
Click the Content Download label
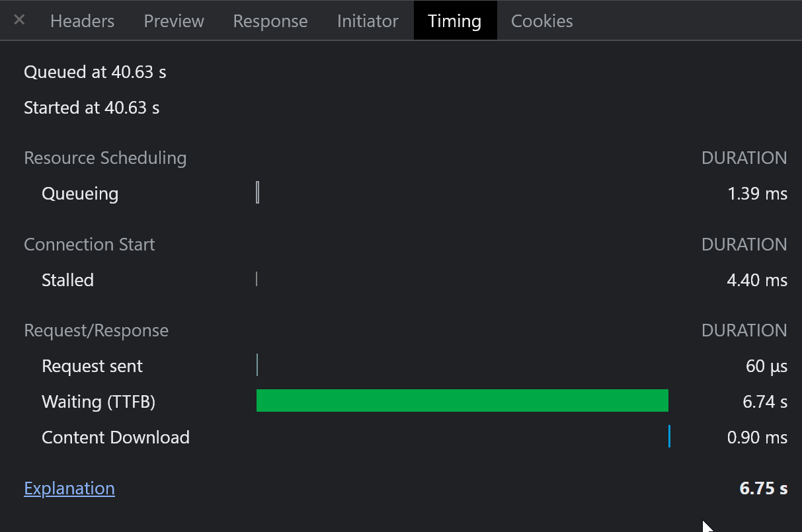point(116,437)
